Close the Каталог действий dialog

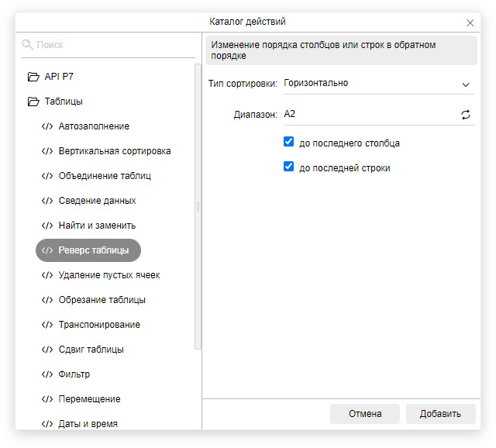[x=470, y=22]
